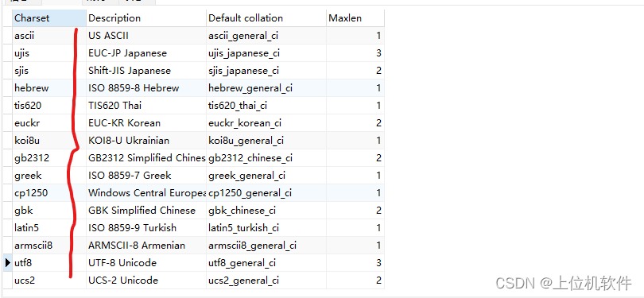Viewport: 644px width, 298px height.
Task: Select the sjis charset cell
Action: (49, 71)
